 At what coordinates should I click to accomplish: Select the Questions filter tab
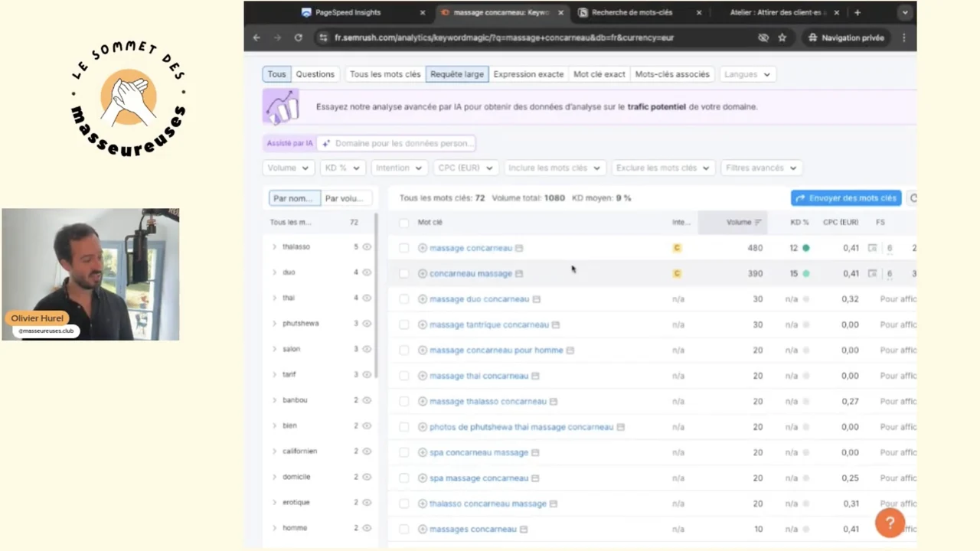click(315, 74)
